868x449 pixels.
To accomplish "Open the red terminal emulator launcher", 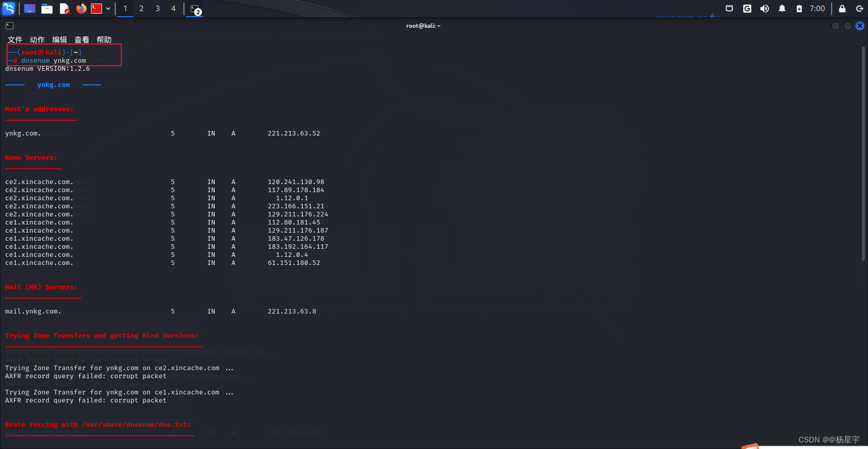I will [x=97, y=9].
